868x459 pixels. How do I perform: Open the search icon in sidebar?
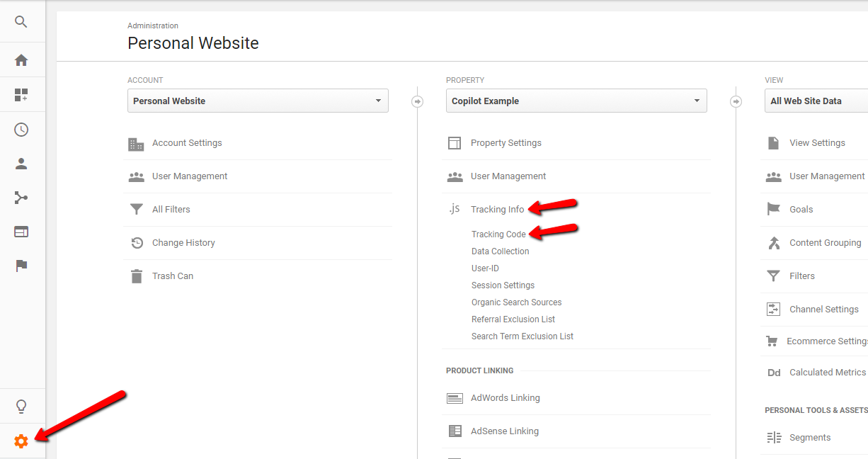point(21,22)
